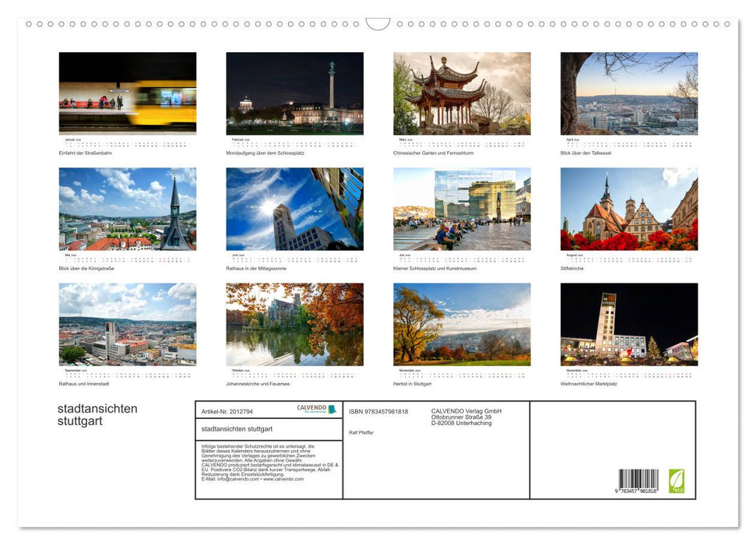This screenshot has width=756, height=545.
Task: Click the ISBN 9783457981818 text
Action: (379, 411)
